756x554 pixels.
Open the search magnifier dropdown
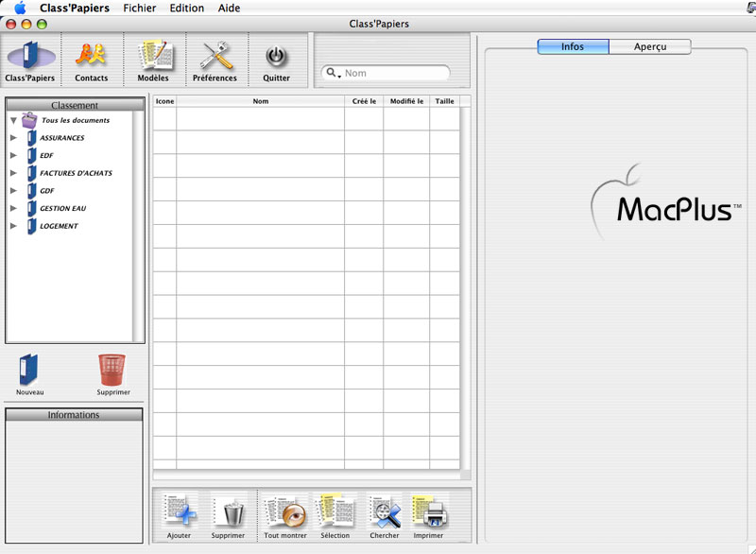click(334, 74)
